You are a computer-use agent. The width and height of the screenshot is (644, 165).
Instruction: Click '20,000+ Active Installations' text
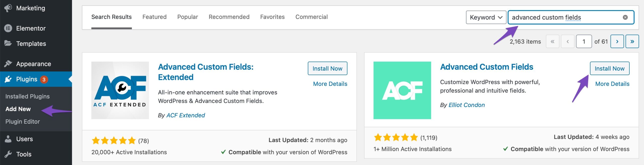tap(129, 152)
